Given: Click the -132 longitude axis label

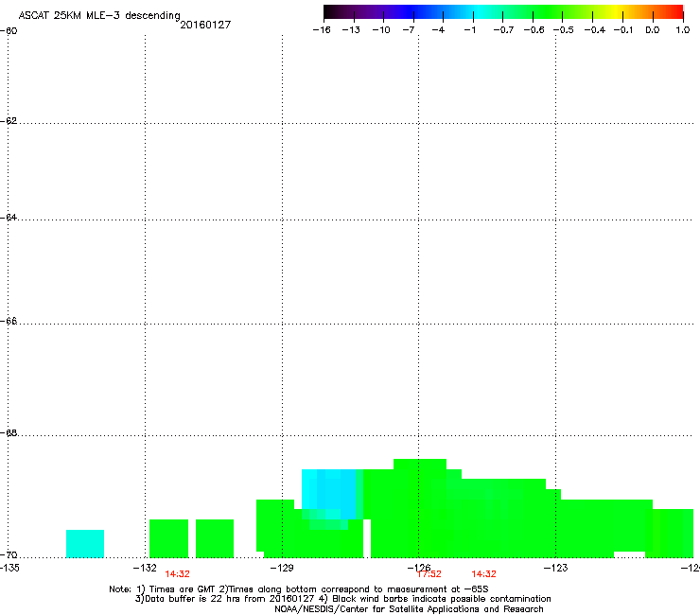Looking at the screenshot, I should pos(145,568).
